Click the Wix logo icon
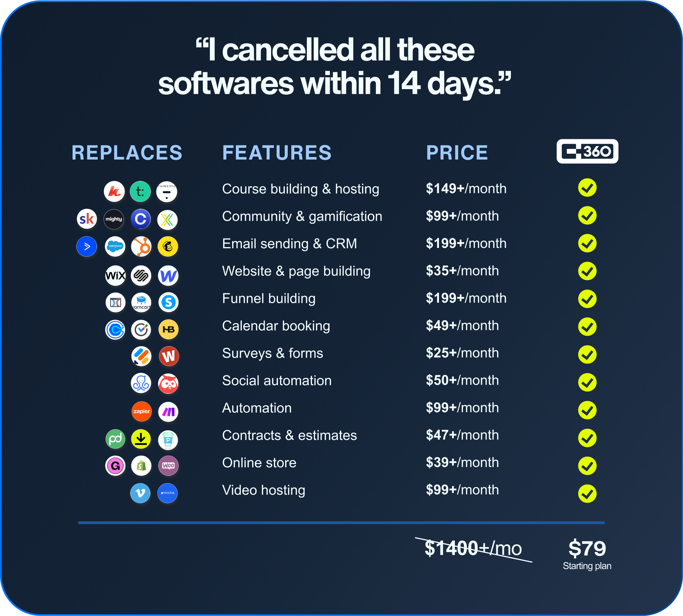 coord(115,276)
